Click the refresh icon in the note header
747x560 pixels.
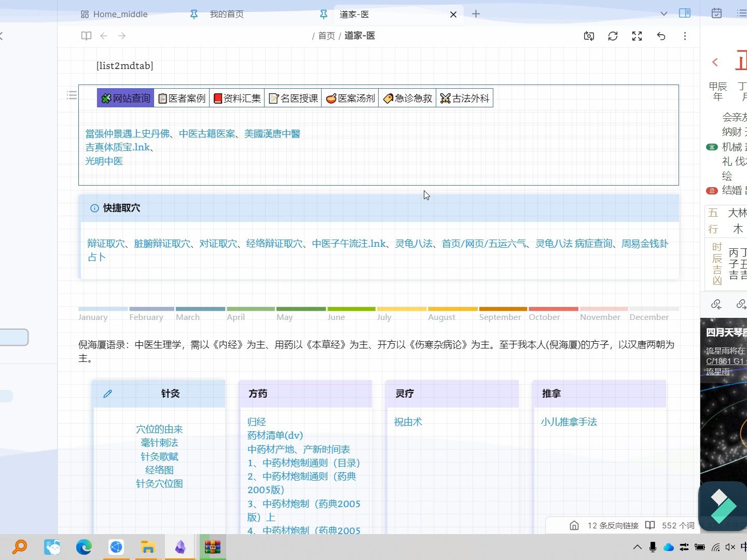click(613, 36)
